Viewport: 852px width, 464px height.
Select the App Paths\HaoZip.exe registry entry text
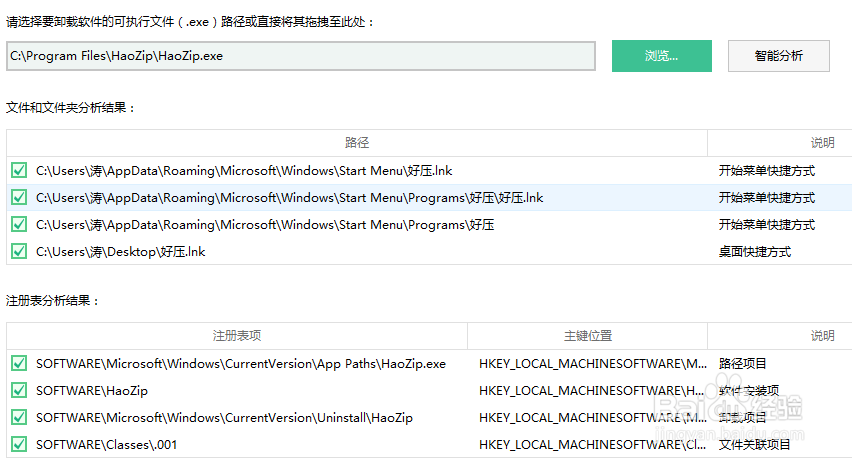pos(241,364)
